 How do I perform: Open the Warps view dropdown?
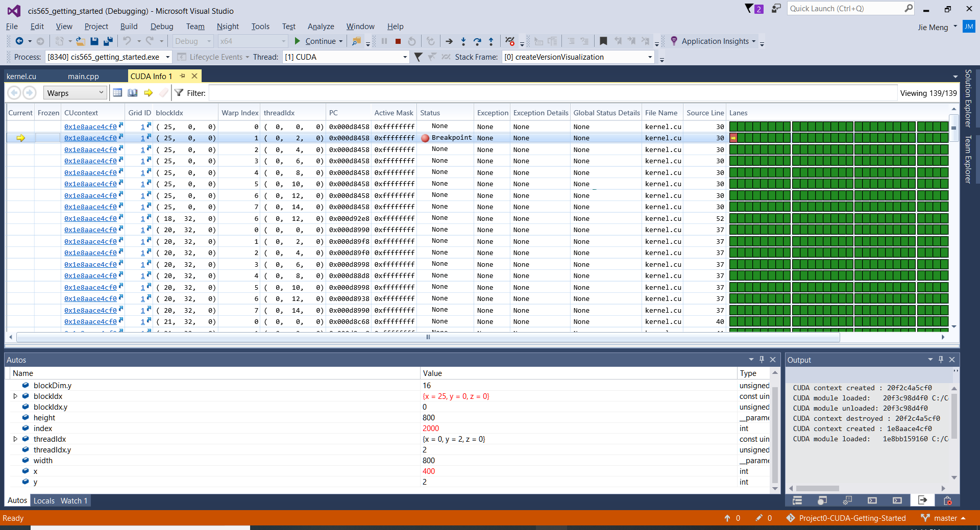coord(75,93)
